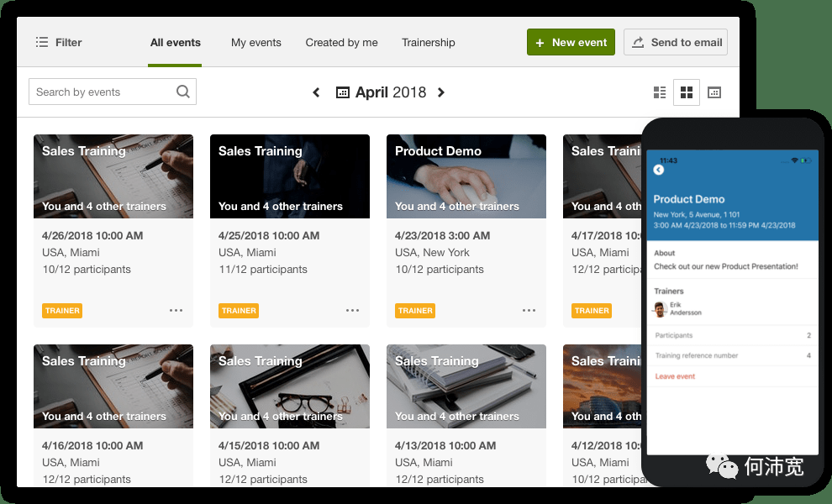832x504 pixels.
Task: Click date text 4/23/2018 3:00 AM
Action: coord(443,235)
